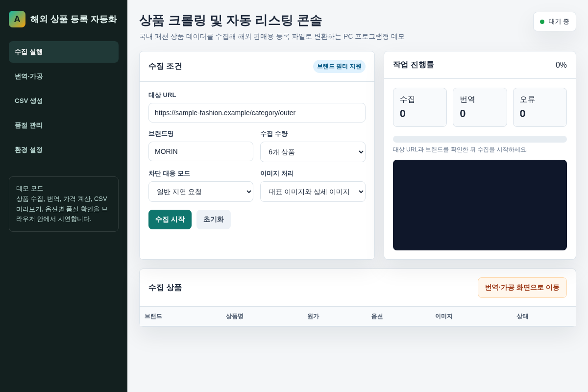This screenshot has width=588, height=392.
Task: Select the 수집 counter card
Action: click(x=420, y=107)
